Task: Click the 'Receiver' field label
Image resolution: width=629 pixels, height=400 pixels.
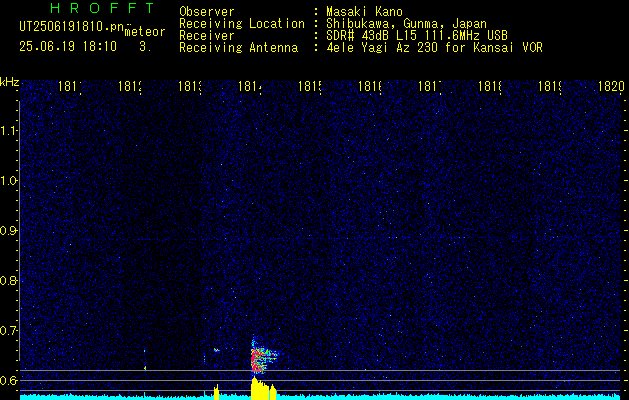Action: [207, 36]
